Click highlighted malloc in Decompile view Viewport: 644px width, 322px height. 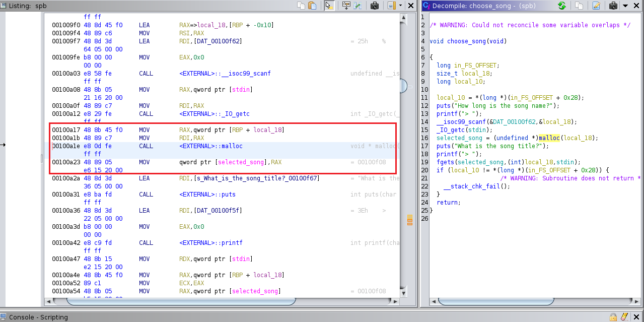pos(549,138)
